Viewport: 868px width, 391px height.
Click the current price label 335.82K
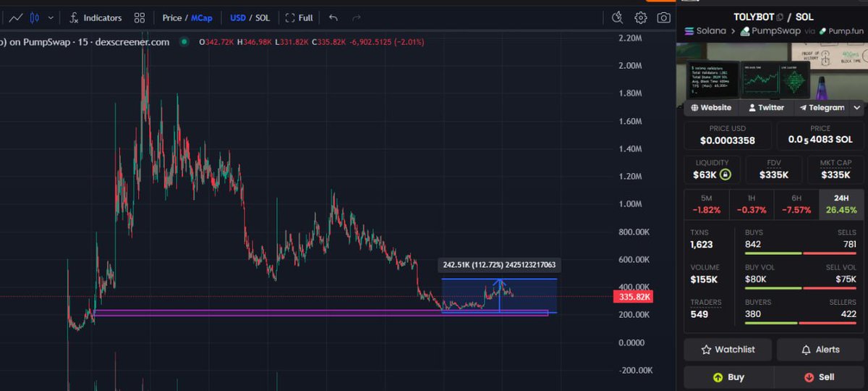click(x=633, y=297)
